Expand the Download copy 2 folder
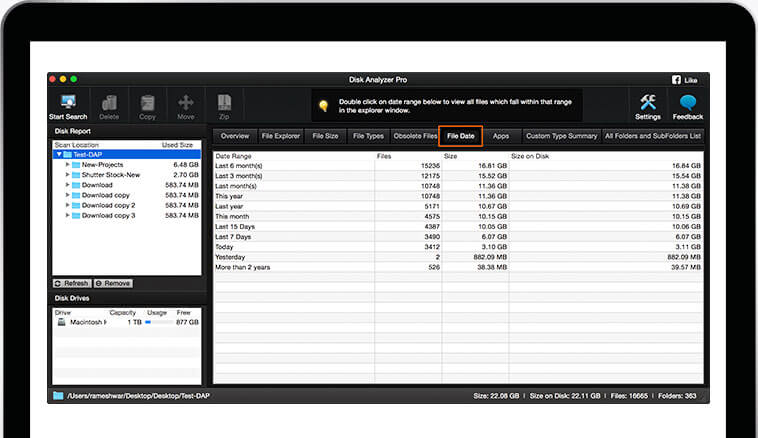Screen dimensions: 758x438 pyautogui.click(x=68, y=205)
